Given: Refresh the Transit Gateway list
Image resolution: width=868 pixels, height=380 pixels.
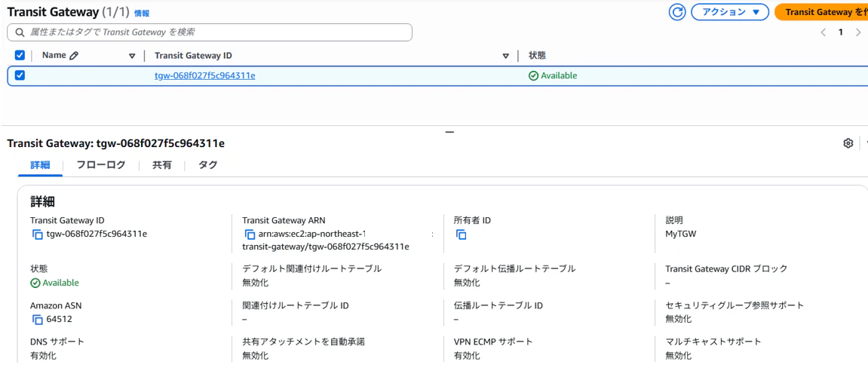Looking at the screenshot, I should 677,12.
